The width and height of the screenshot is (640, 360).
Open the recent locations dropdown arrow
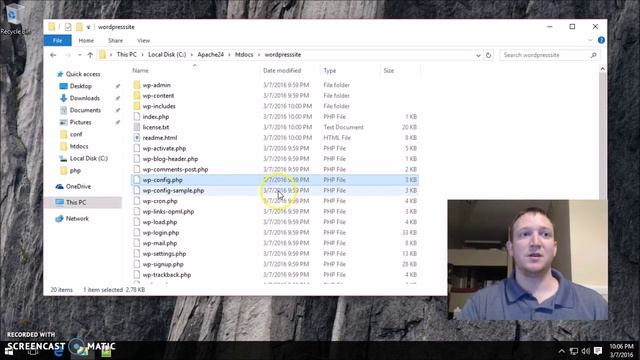coord(79,55)
